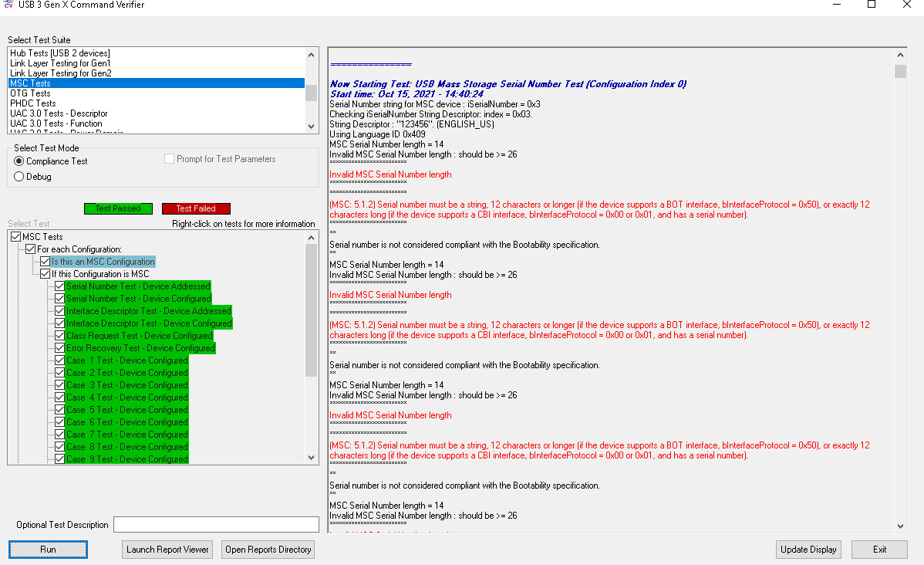Click the USB command verifier app icon
The width and height of the screenshot is (924, 565).
click(8, 4)
